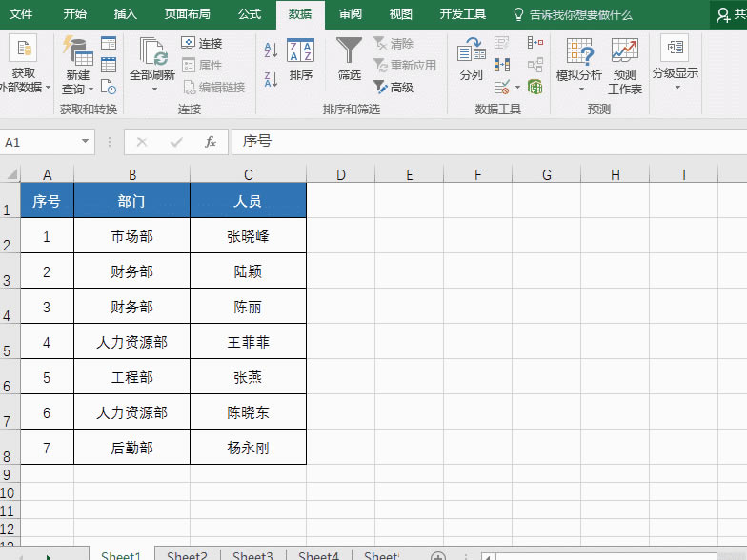Click the Sort (排序) dialog icon
Image resolution: width=747 pixels, height=560 pixels.
[300, 57]
